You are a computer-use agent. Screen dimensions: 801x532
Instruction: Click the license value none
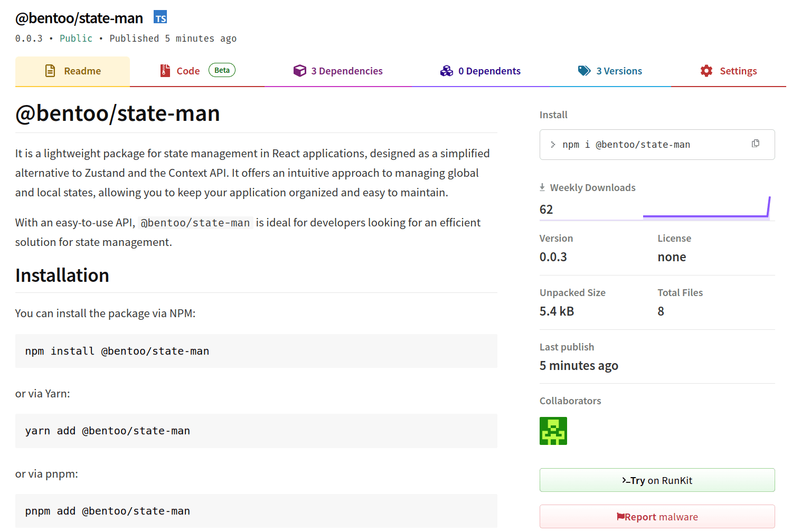click(x=672, y=257)
